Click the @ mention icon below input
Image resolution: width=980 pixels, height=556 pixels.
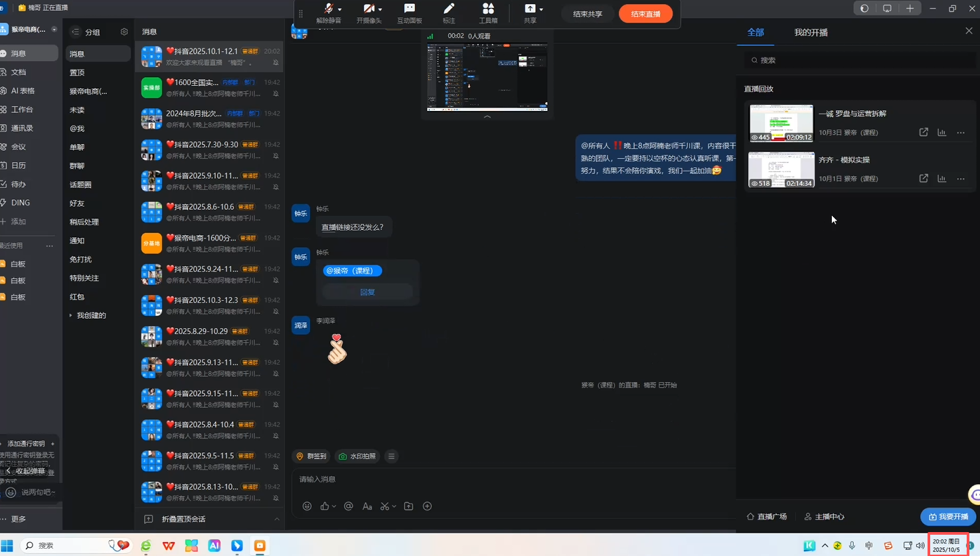pos(349,506)
